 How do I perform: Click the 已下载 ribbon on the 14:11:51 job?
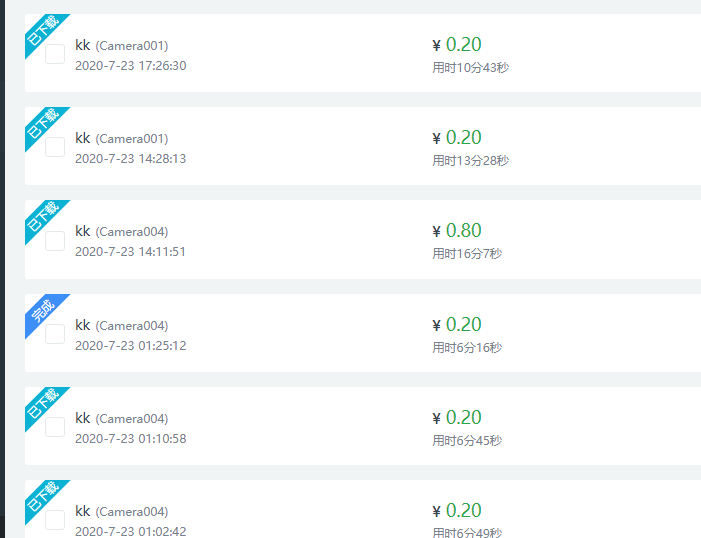pyautogui.click(x=43, y=218)
